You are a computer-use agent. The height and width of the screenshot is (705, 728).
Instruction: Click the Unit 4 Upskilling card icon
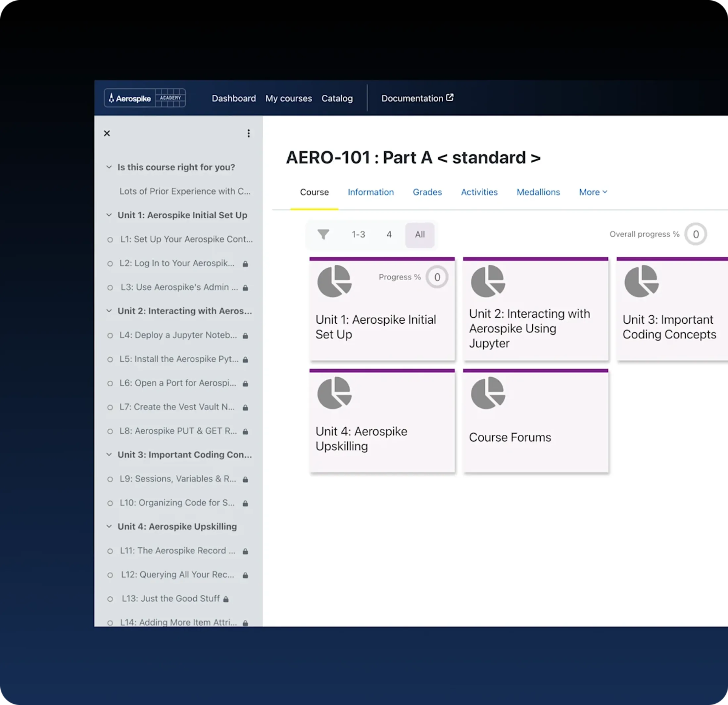click(334, 393)
